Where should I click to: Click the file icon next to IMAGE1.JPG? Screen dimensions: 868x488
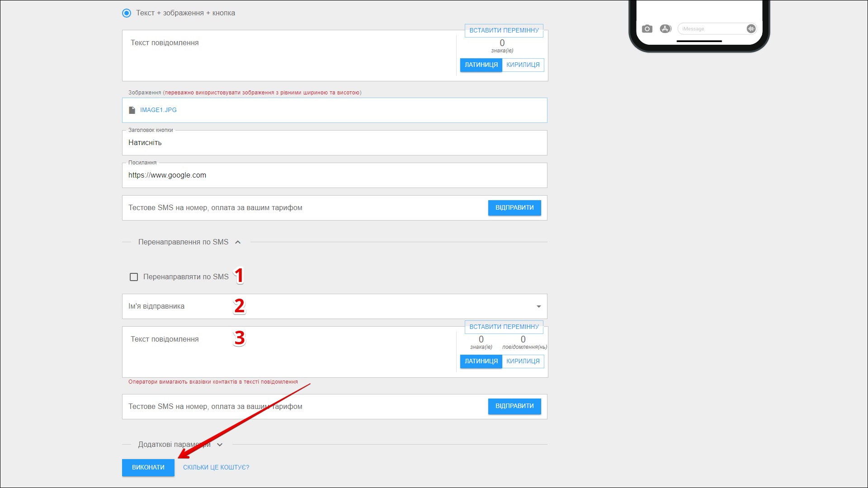pyautogui.click(x=132, y=110)
